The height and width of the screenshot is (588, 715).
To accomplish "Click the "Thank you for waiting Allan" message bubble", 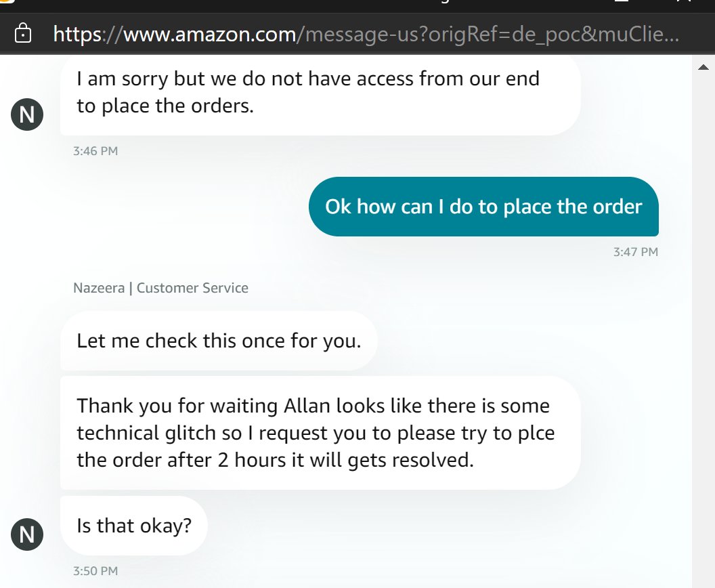I will point(320,433).
